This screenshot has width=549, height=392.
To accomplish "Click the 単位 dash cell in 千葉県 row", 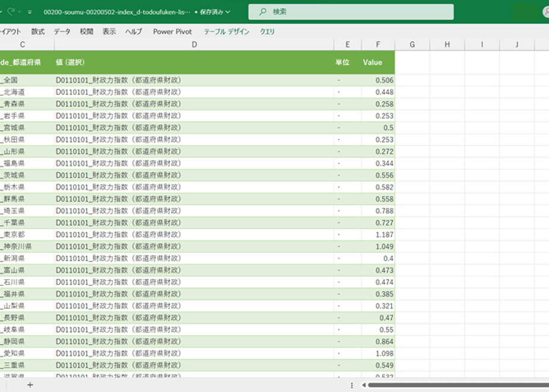I will click(x=348, y=223).
